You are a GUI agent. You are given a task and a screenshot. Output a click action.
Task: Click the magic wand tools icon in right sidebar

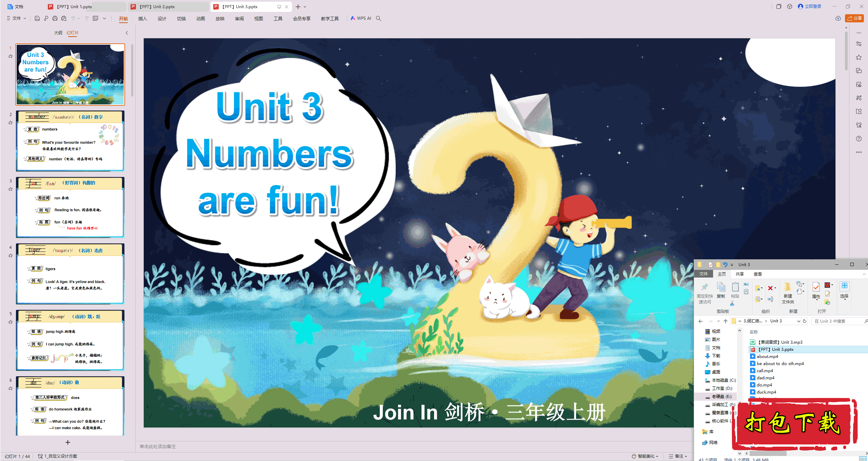point(859,98)
